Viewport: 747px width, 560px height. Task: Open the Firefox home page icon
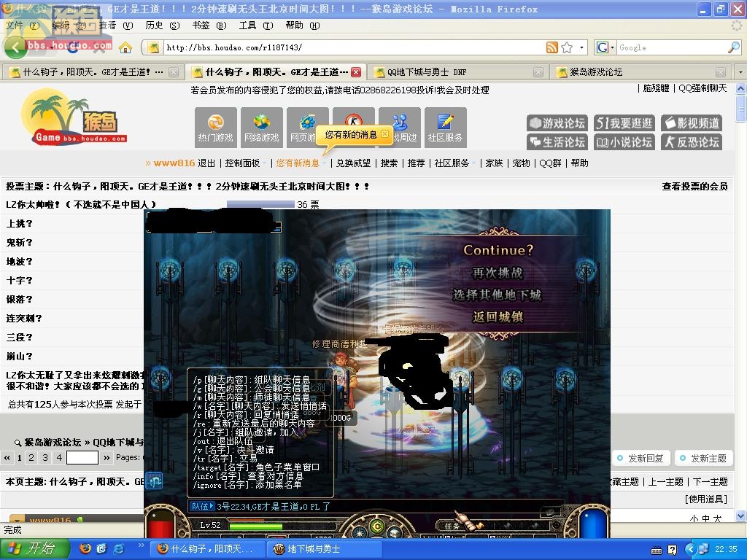pyautogui.click(x=125, y=47)
